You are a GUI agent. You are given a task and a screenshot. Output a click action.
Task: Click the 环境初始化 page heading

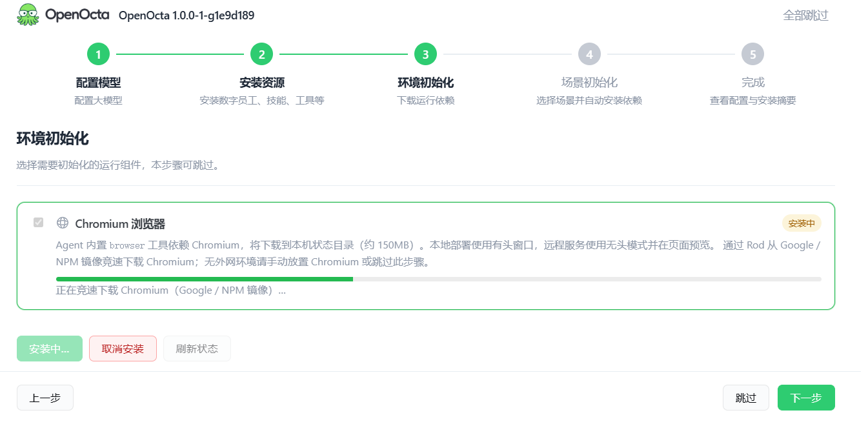(x=52, y=139)
